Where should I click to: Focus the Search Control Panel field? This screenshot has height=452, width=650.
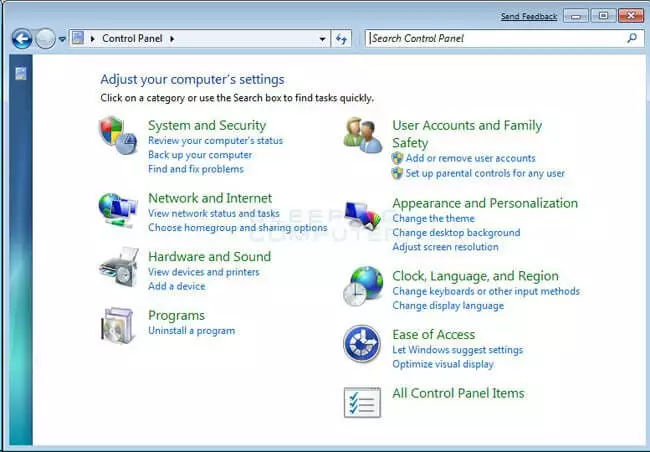pos(504,39)
